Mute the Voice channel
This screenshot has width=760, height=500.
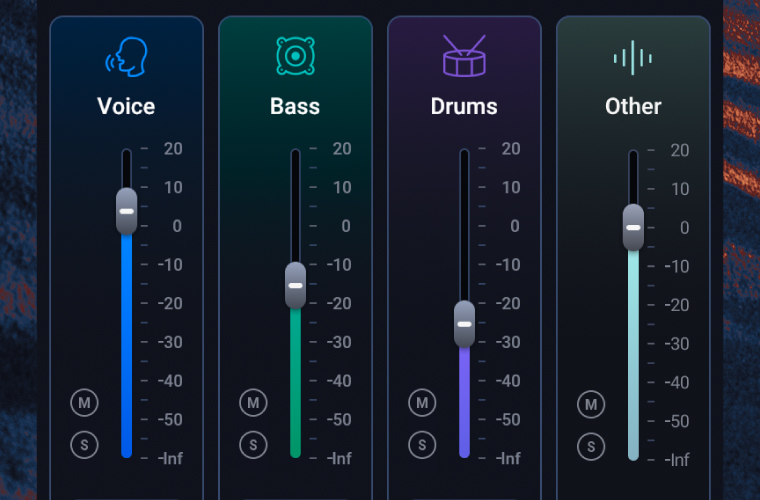[x=84, y=403]
